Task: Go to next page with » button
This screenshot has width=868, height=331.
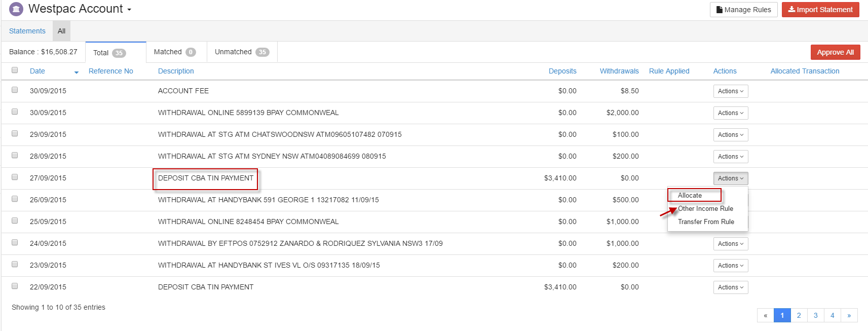Action: (849, 315)
